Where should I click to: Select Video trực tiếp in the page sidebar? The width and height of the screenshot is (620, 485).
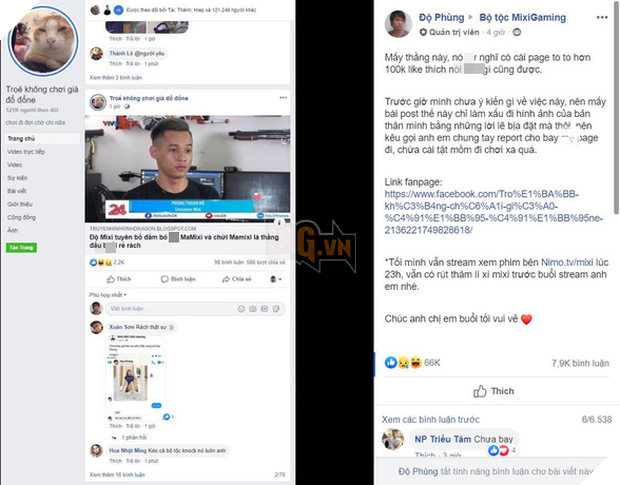[26, 151]
